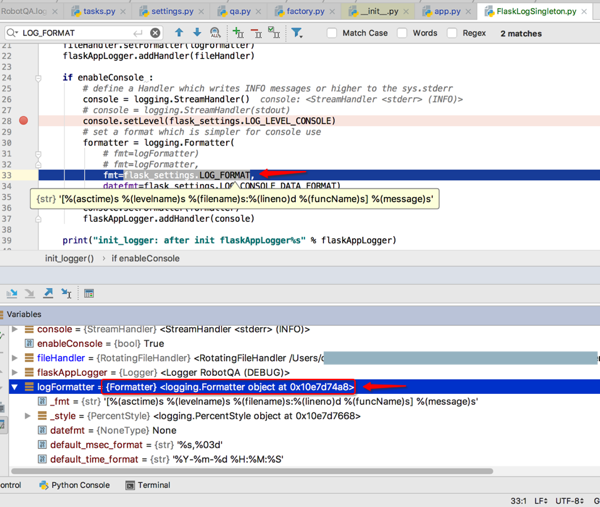The width and height of the screenshot is (600, 507).
Task: Click the Evaluate Expression calculator icon
Action: (x=89, y=293)
